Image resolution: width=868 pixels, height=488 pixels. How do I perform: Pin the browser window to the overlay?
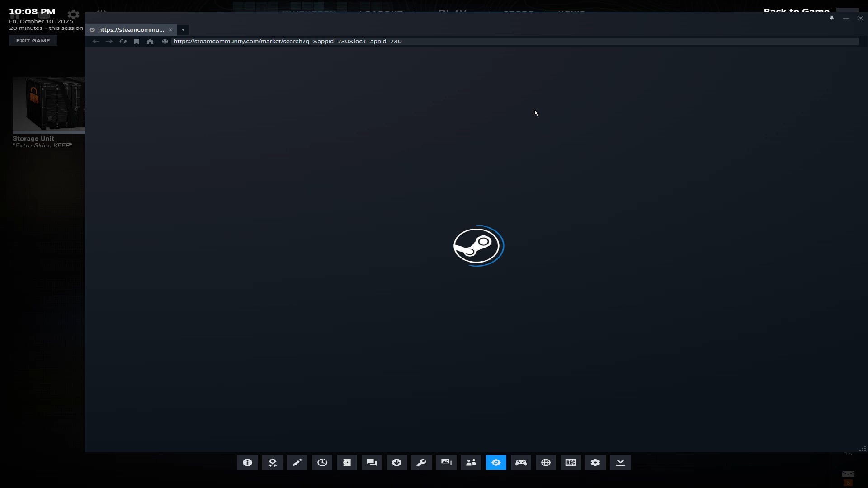[x=832, y=18]
